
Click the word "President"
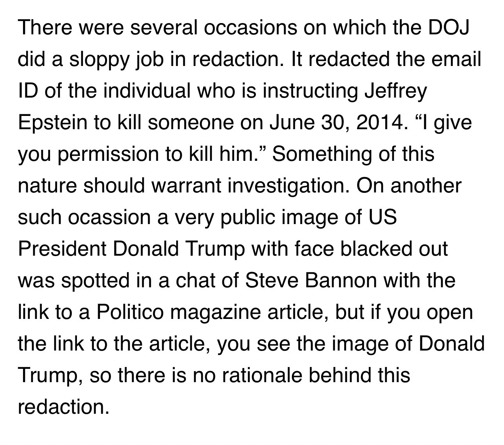pyautogui.click(x=62, y=249)
